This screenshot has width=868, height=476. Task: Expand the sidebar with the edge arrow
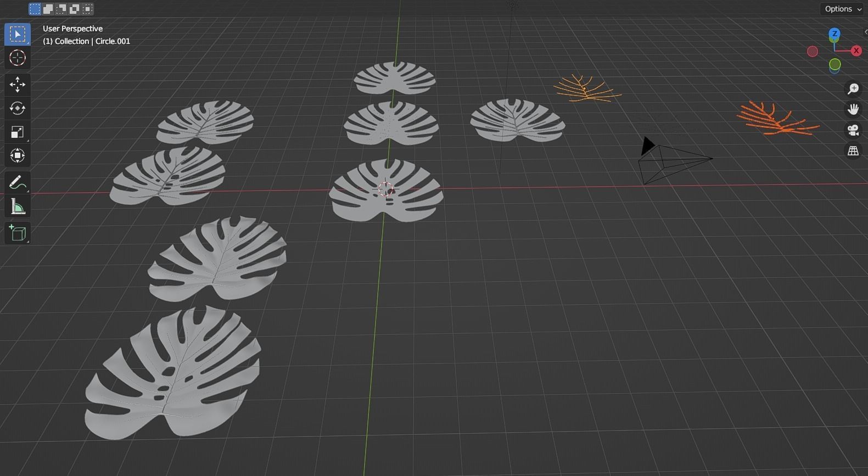click(865, 32)
